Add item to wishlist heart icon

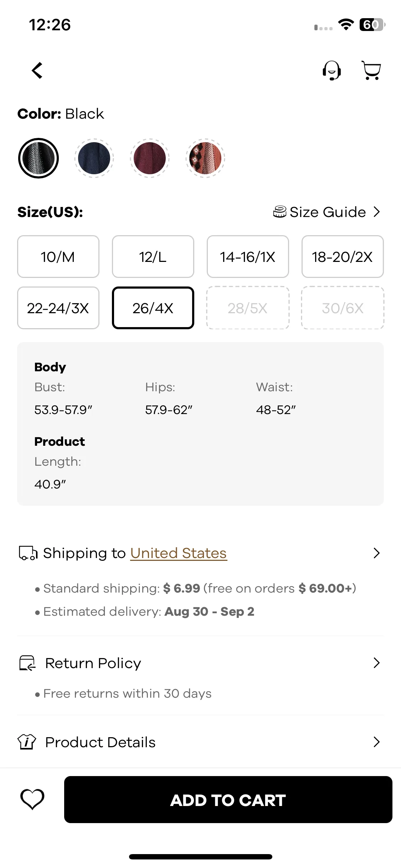tap(32, 799)
